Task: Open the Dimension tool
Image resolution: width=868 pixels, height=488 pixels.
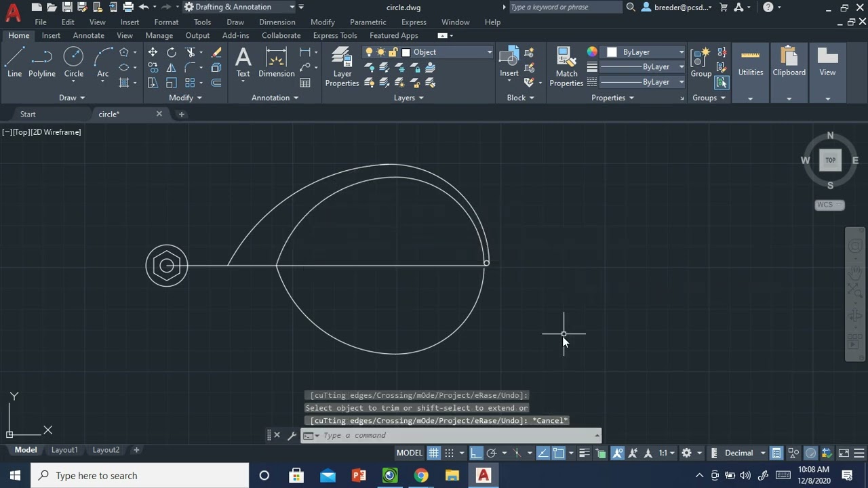Action: pos(276,62)
